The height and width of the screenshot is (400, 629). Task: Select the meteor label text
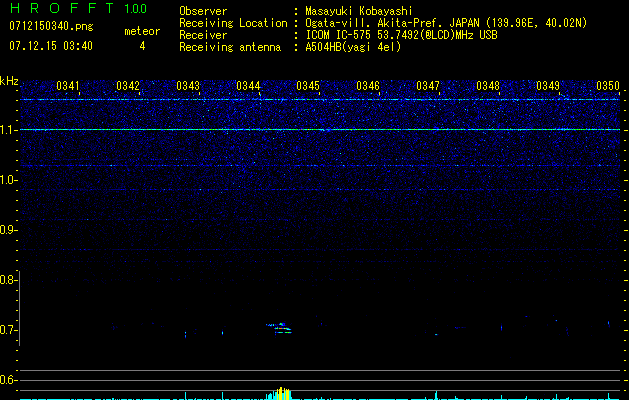pyautogui.click(x=141, y=31)
